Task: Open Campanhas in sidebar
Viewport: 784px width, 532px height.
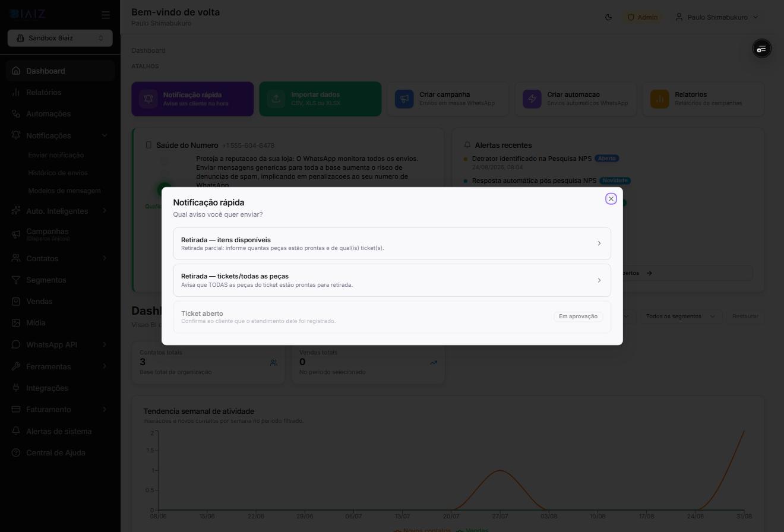Action: pyautogui.click(x=60, y=234)
